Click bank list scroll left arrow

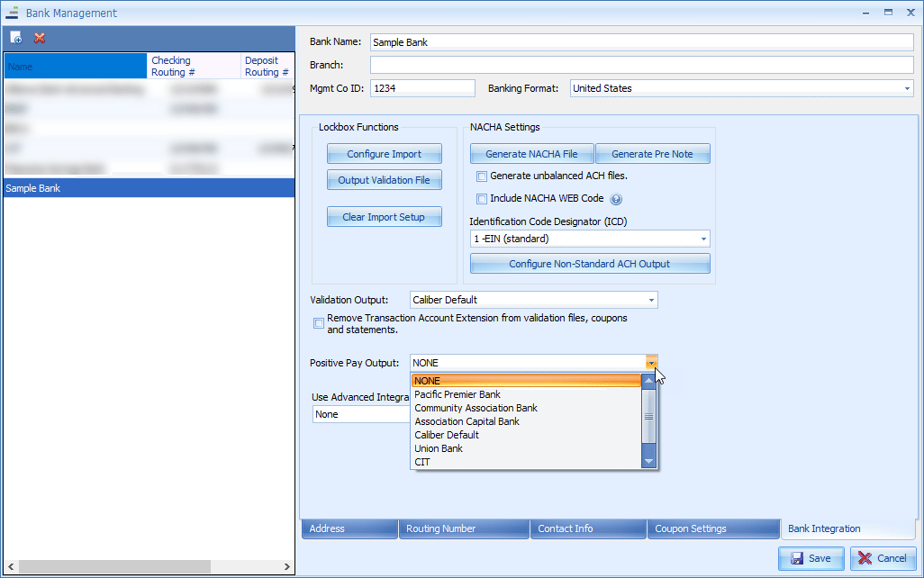click(x=11, y=566)
